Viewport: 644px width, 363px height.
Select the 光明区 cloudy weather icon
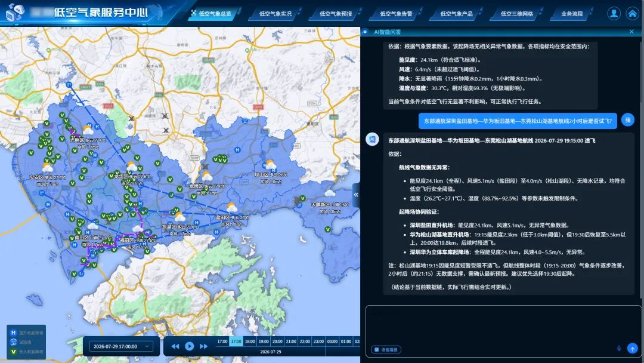point(88,131)
